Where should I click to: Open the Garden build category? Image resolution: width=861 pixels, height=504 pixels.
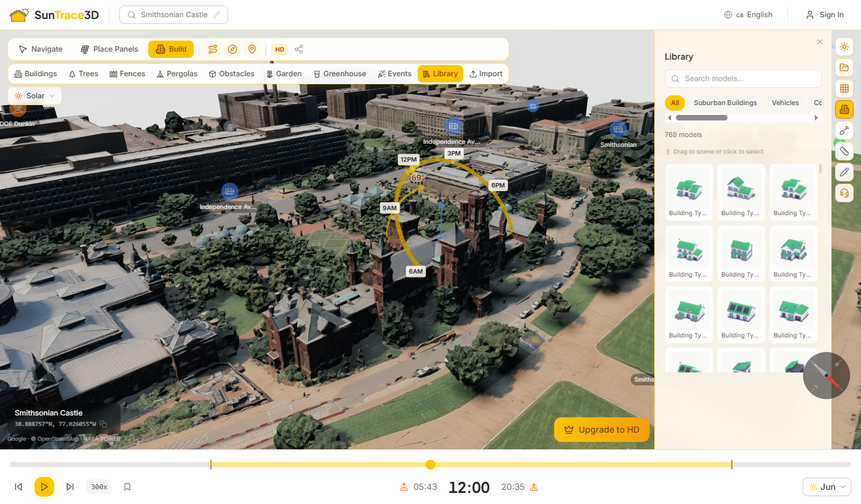tap(284, 74)
